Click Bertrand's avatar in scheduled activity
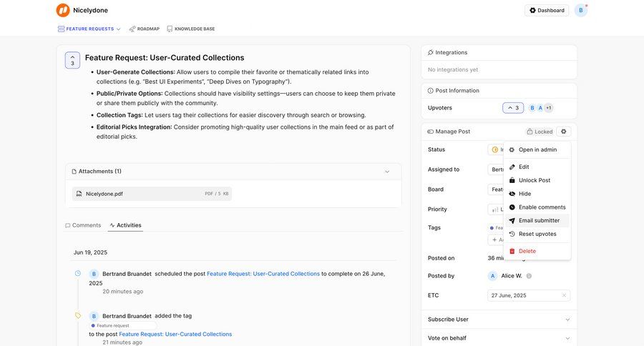644x346 pixels. click(94, 274)
